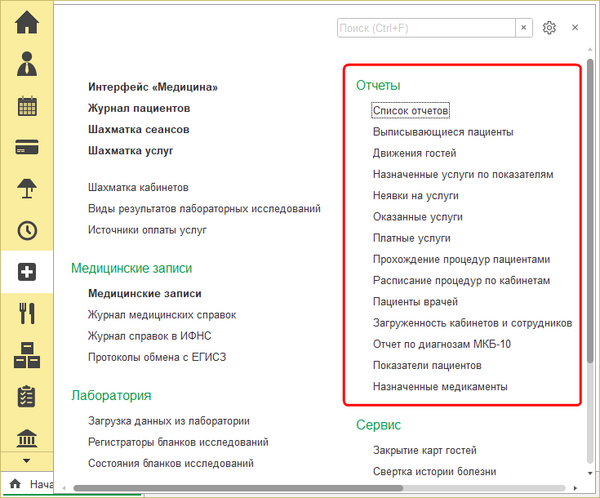Image resolution: width=600 pixels, height=498 pixels.
Task: Select the medical cross sidebar section
Action: pyautogui.click(x=27, y=272)
